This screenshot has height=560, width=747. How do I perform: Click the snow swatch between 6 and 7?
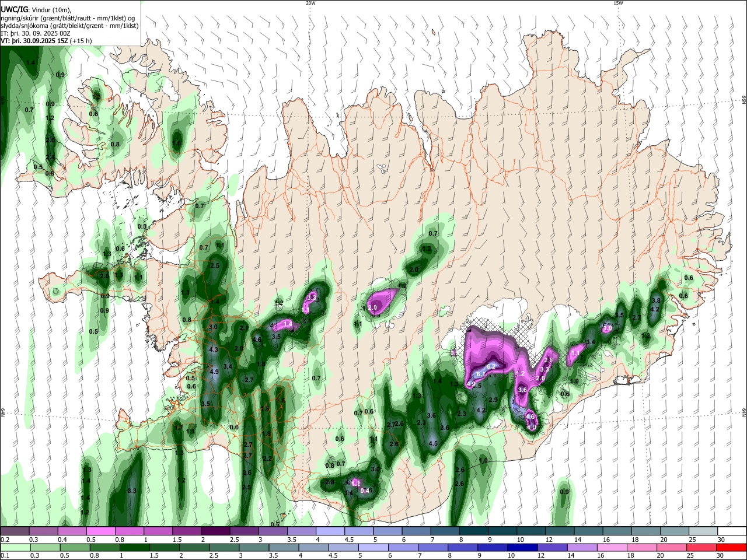416,531
